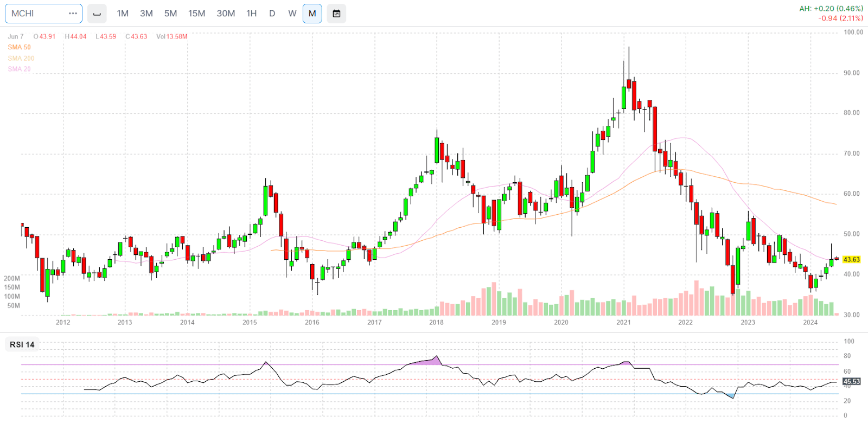
Task: Click the 50.00 price axis label
Action: click(852, 234)
